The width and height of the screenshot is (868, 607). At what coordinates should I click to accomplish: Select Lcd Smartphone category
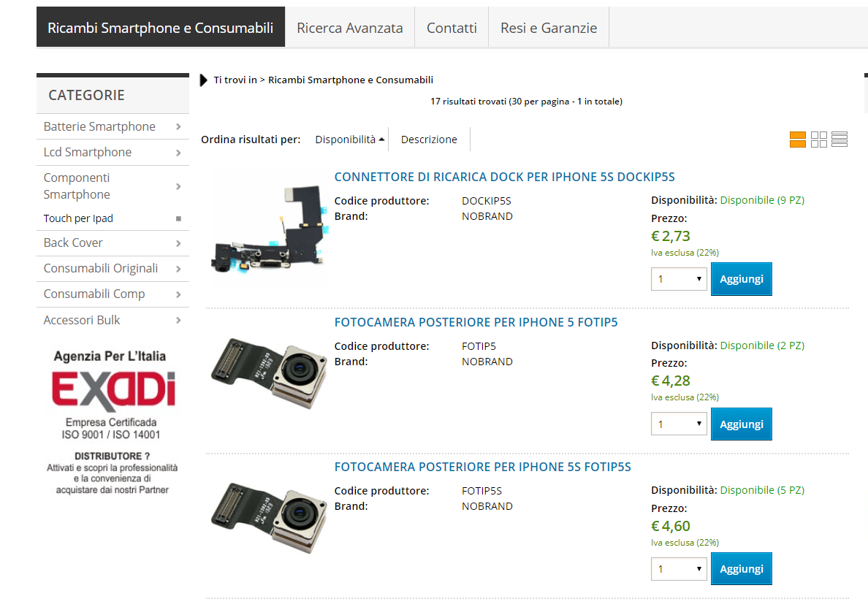coord(88,152)
